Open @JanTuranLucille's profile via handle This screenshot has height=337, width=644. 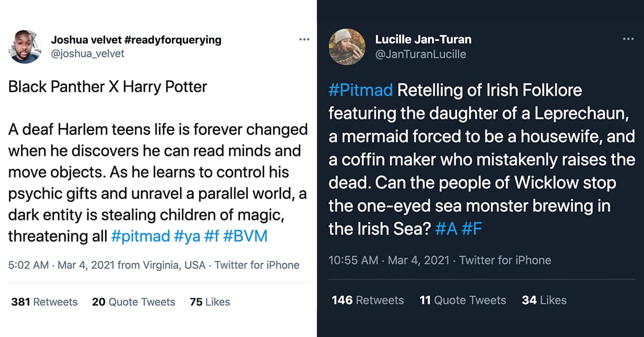pyautogui.click(x=421, y=54)
